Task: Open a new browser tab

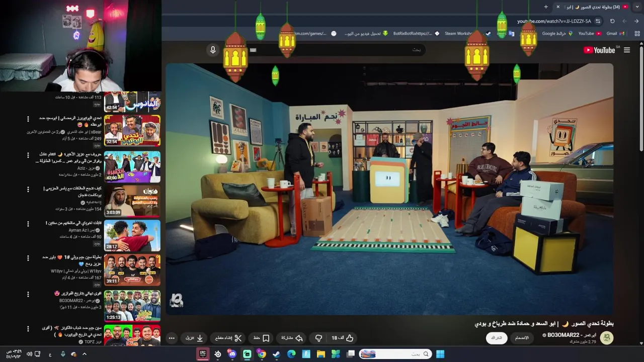Action: pos(546,7)
